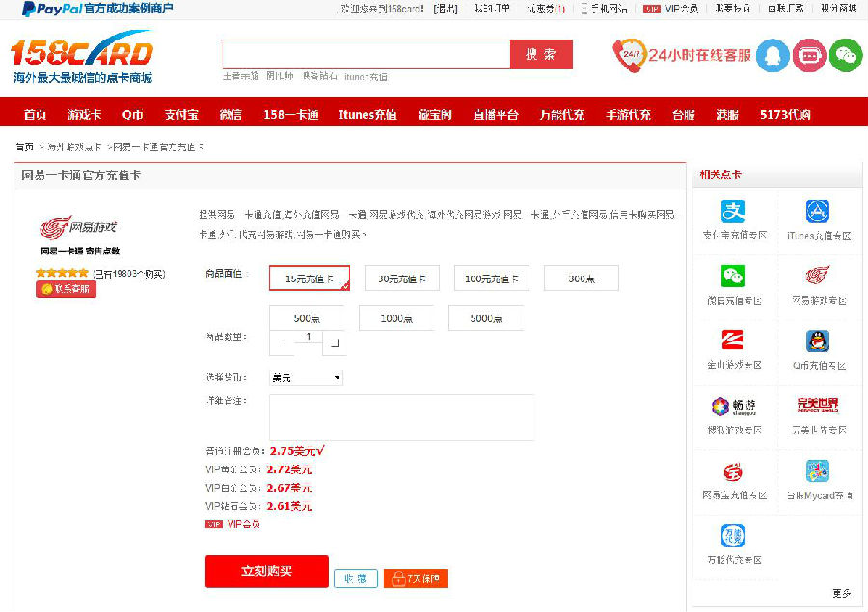868x612 pixels.
Task: Decrease the product quantity
Action: [x=284, y=342]
